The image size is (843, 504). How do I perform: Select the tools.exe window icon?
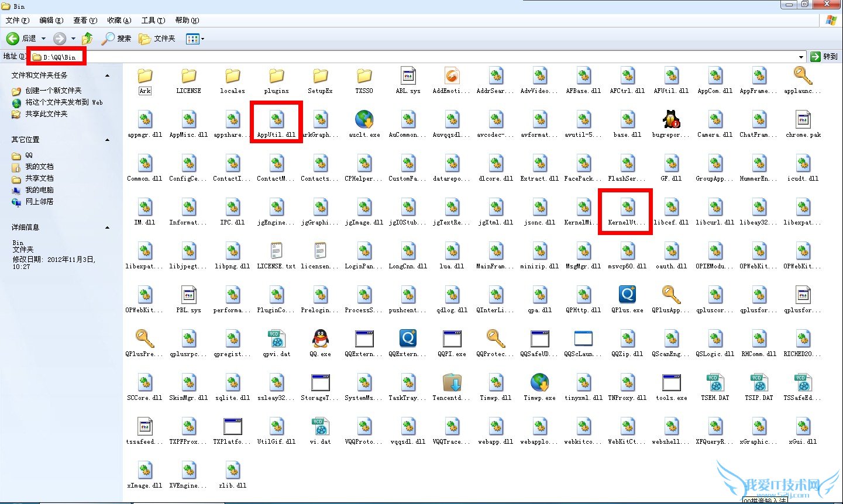[x=671, y=382]
